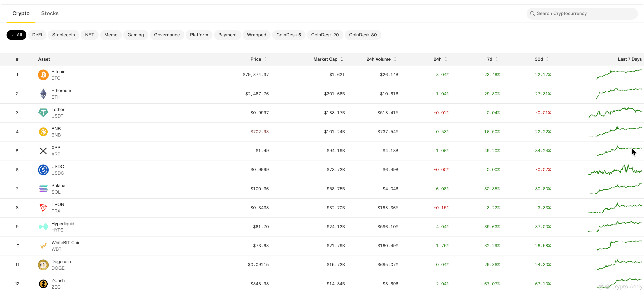This screenshot has height=292, width=644.
Task: Open USDC's 7-day sparkline chart
Action: tap(615, 170)
